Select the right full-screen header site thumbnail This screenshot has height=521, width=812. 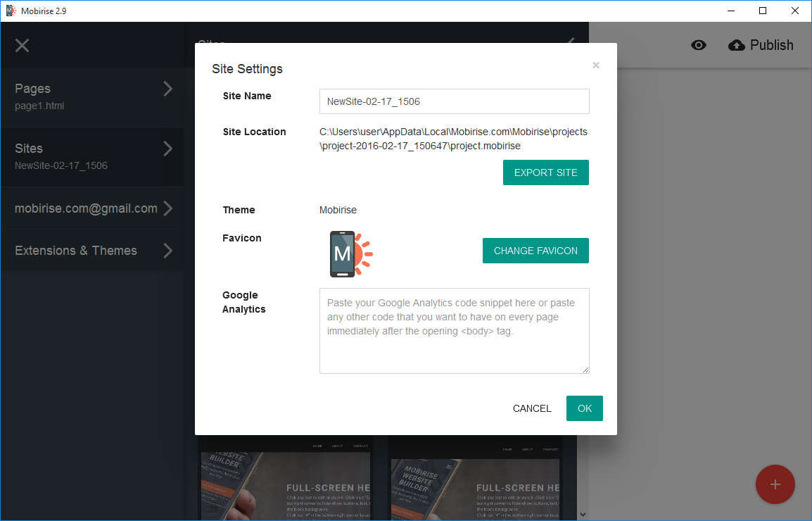coord(475,479)
